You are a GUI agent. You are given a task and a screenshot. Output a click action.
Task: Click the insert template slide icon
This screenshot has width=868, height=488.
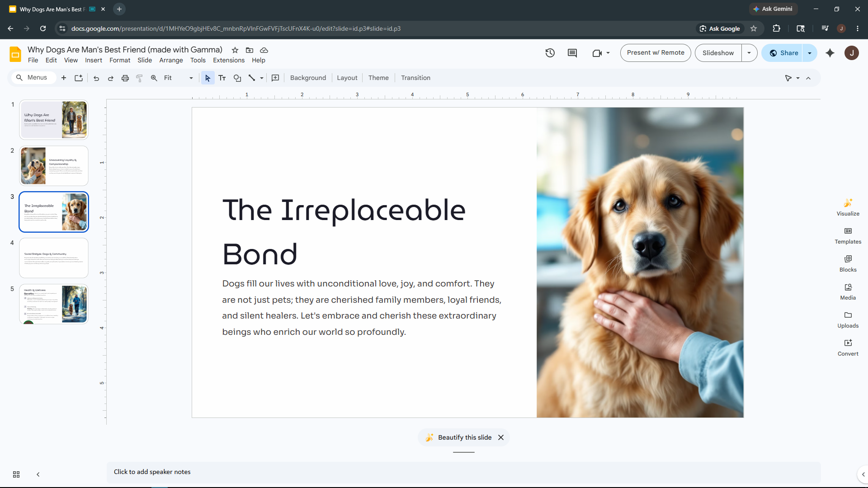[x=79, y=78]
